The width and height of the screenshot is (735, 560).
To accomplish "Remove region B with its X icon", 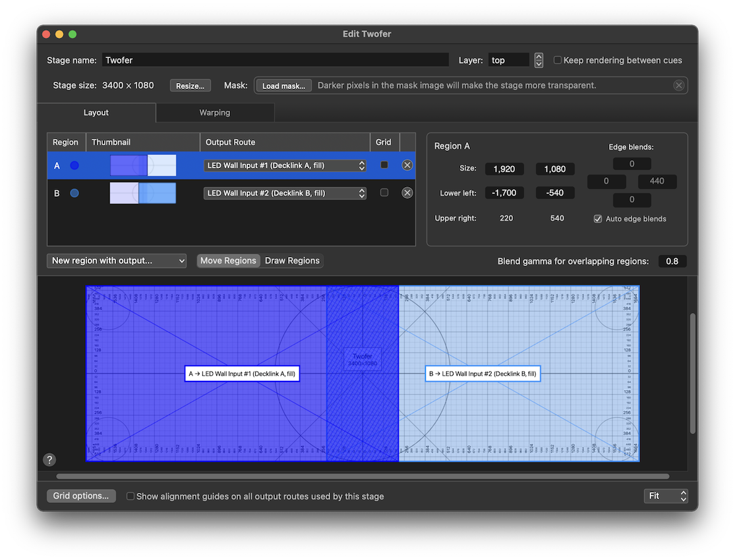I will pos(407,192).
